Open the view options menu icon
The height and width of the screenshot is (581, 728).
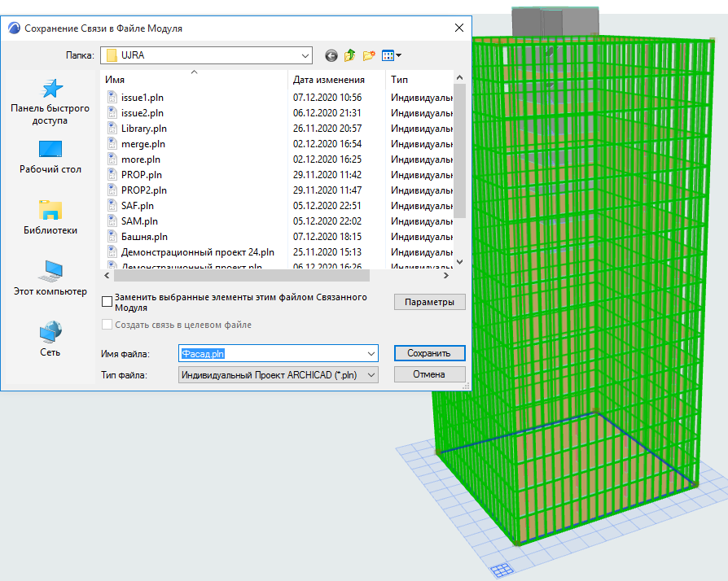click(x=392, y=55)
